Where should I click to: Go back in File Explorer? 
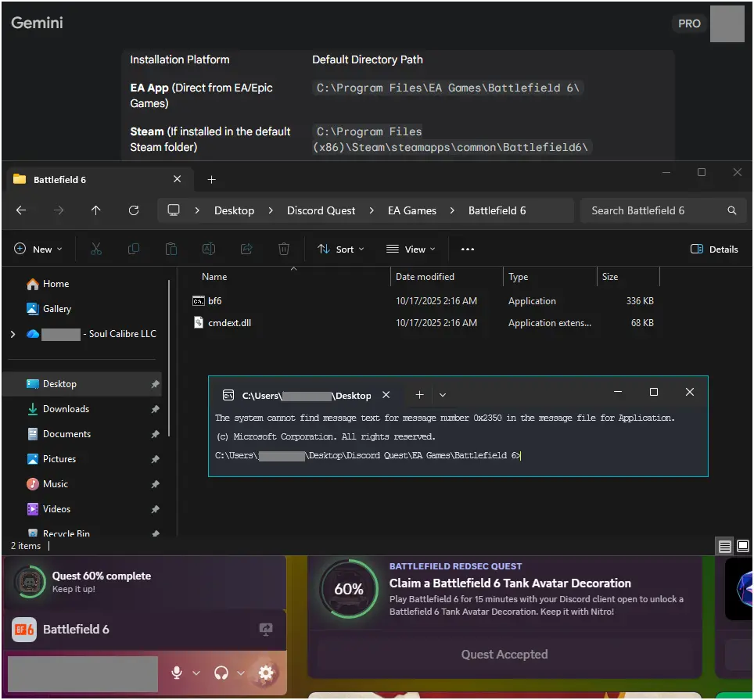[x=21, y=210]
